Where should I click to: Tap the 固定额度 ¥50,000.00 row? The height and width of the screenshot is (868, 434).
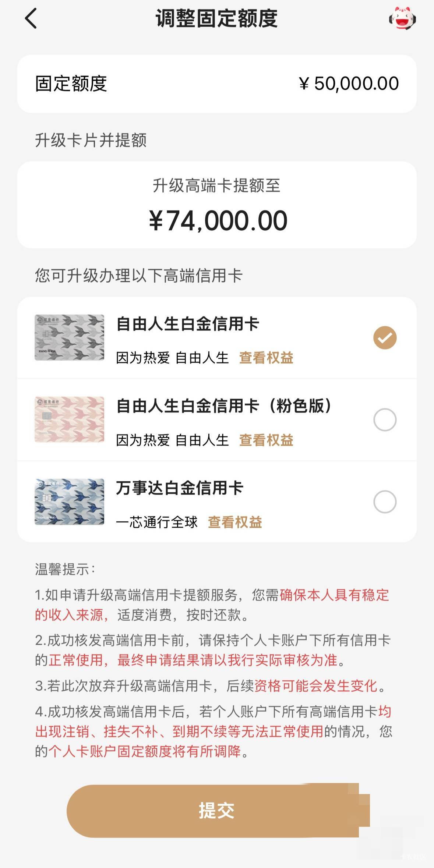(217, 84)
